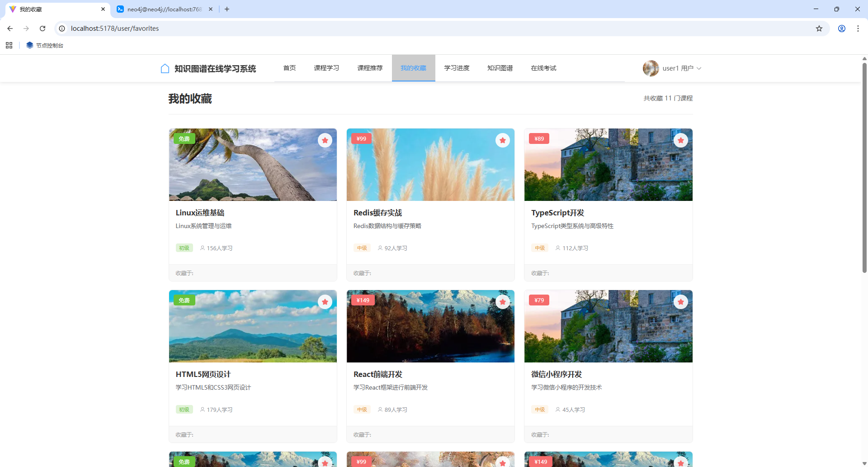Click 179人学习 learner count
The height and width of the screenshot is (467, 868).
point(216,410)
